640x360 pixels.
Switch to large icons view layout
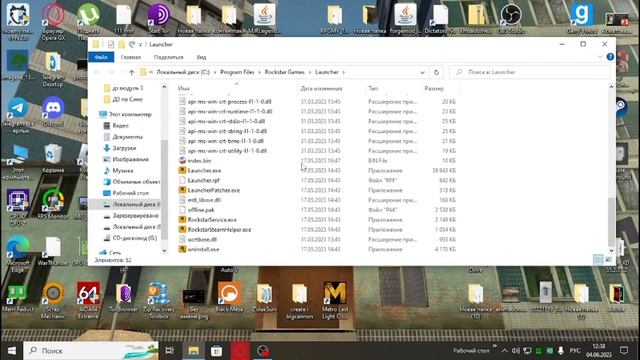[609, 259]
